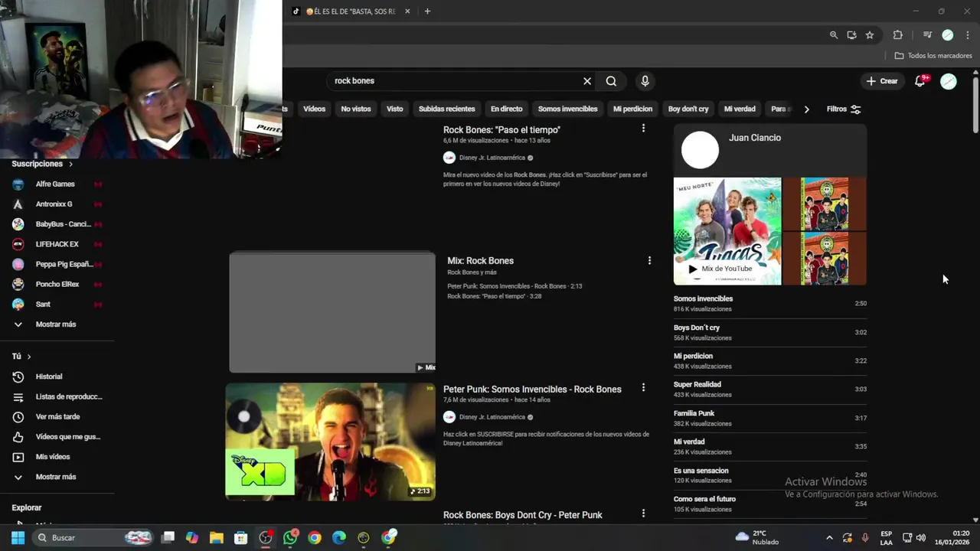Clear the search box with the X icon
The image size is (980, 551).
pyautogui.click(x=587, y=81)
